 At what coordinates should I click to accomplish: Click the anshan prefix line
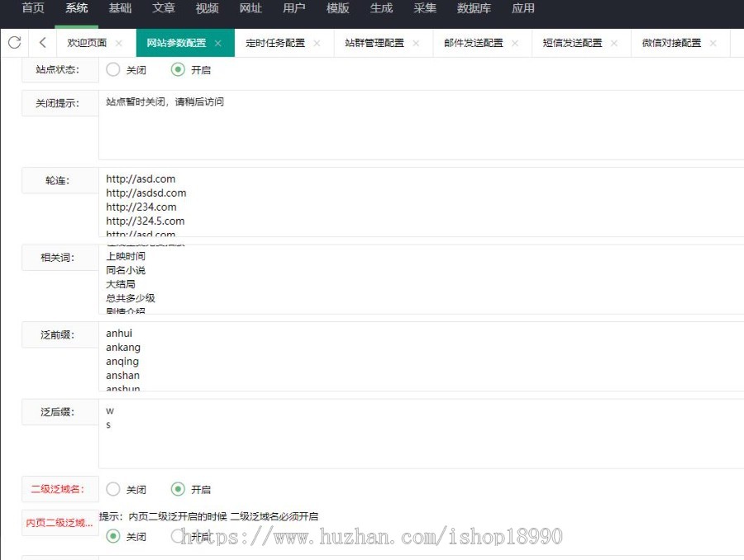123,376
